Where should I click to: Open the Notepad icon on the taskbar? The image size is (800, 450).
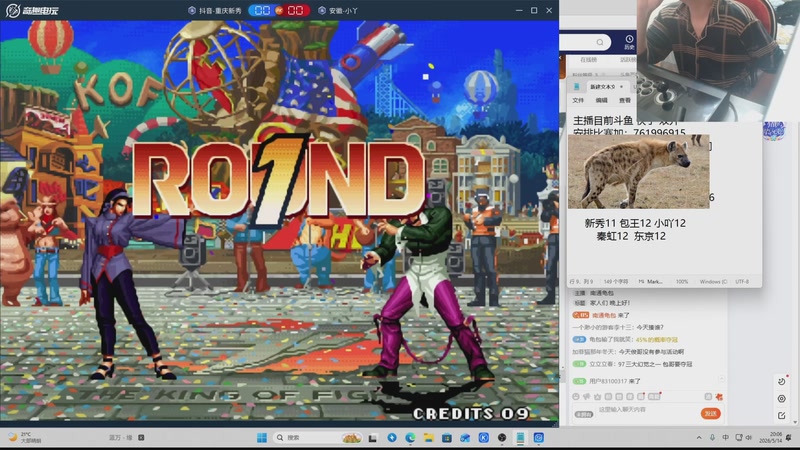tap(520, 438)
